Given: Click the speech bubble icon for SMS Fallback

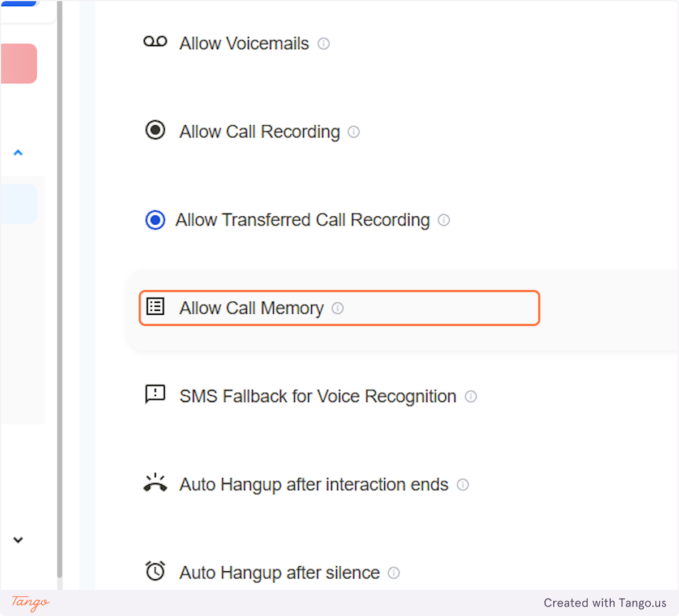Looking at the screenshot, I should pyautogui.click(x=155, y=395).
